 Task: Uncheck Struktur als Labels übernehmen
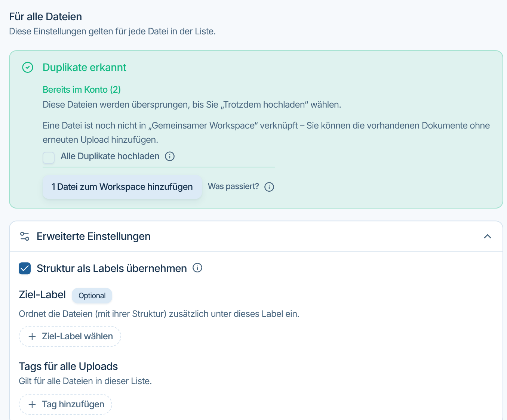[x=25, y=268]
